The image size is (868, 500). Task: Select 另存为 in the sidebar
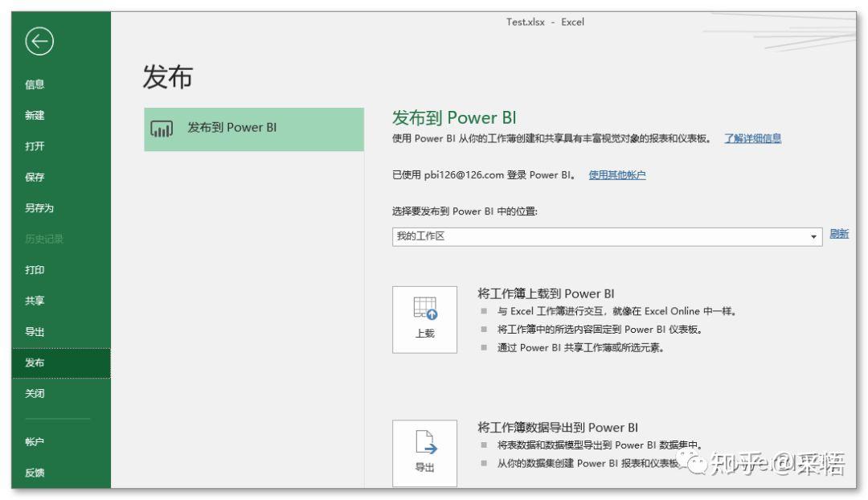[39, 208]
